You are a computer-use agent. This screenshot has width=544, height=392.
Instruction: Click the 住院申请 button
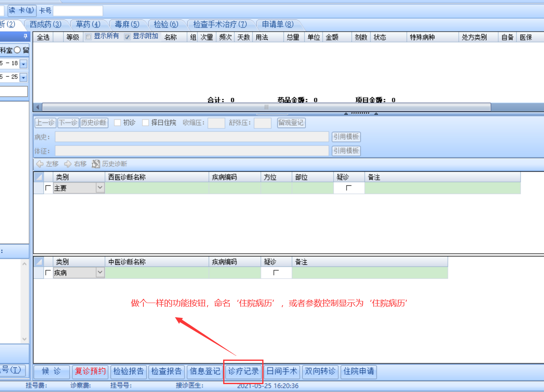tap(359, 371)
